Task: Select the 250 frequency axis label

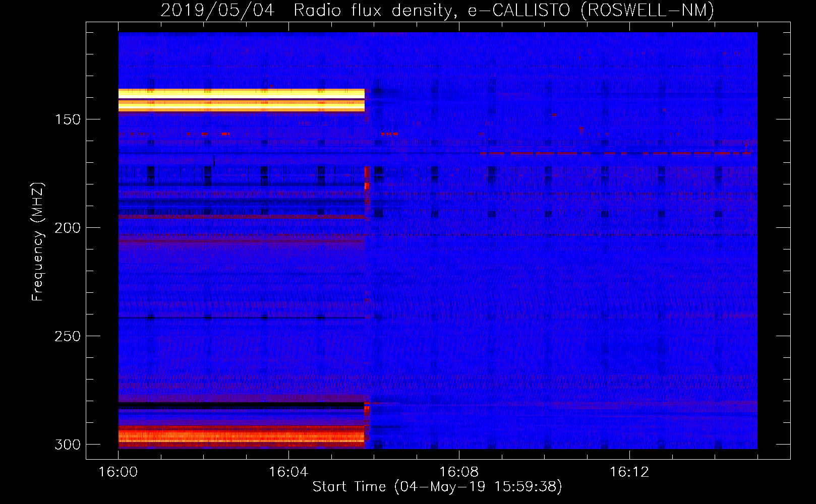Action: tap(68, 336)
